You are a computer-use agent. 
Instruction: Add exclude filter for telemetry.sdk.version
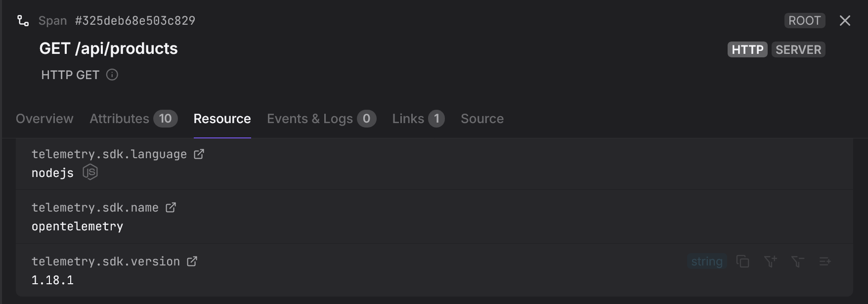pos(797,261)
